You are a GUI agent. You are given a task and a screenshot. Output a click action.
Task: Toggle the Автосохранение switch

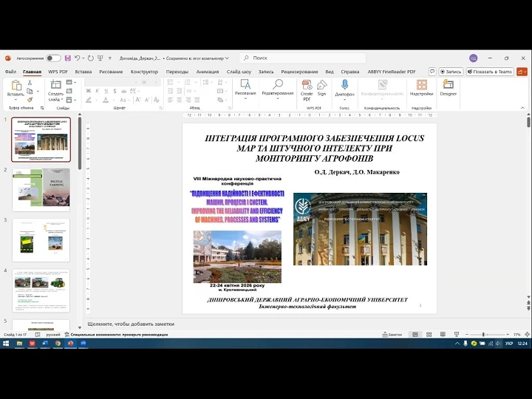coord(53,58)
